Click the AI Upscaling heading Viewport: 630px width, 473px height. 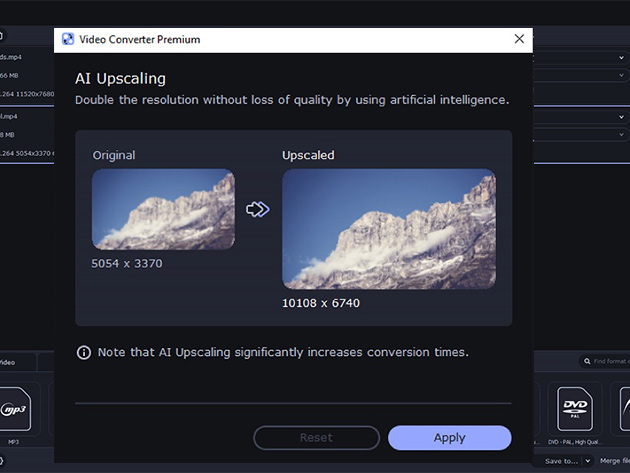click(x=121, y=79)
